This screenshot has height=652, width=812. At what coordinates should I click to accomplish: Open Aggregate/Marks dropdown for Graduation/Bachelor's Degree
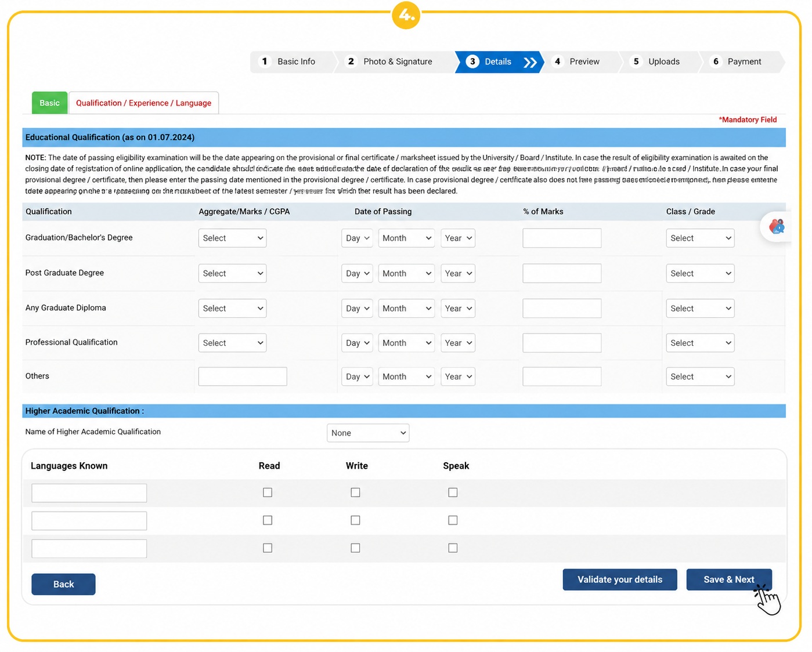tap(232, 238)
